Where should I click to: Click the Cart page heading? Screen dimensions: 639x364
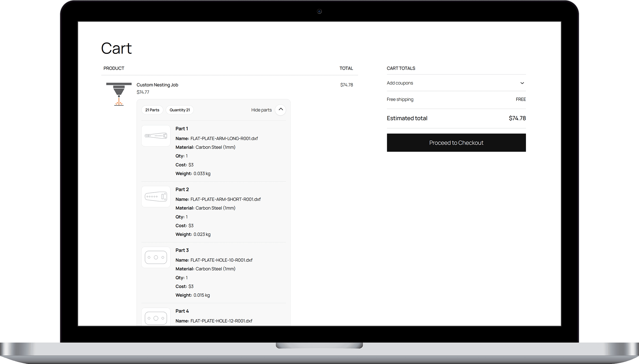pyautogui.click(x=116, y=48)
